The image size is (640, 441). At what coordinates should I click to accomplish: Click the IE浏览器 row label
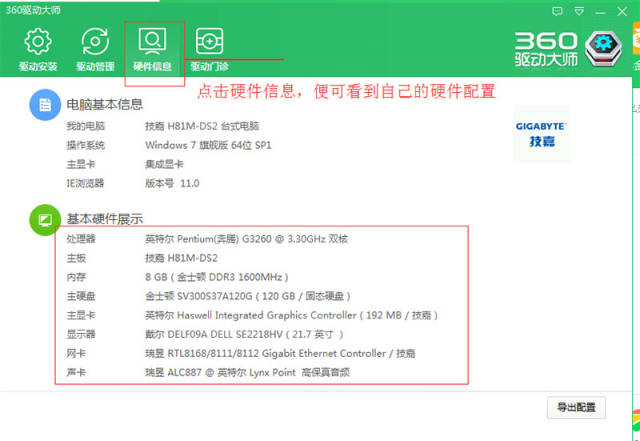85,183
